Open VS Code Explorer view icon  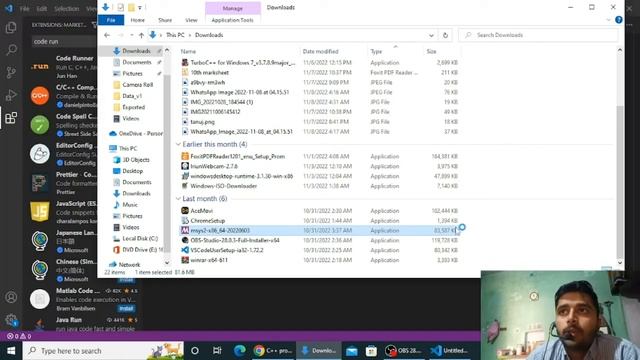(11, 27)
